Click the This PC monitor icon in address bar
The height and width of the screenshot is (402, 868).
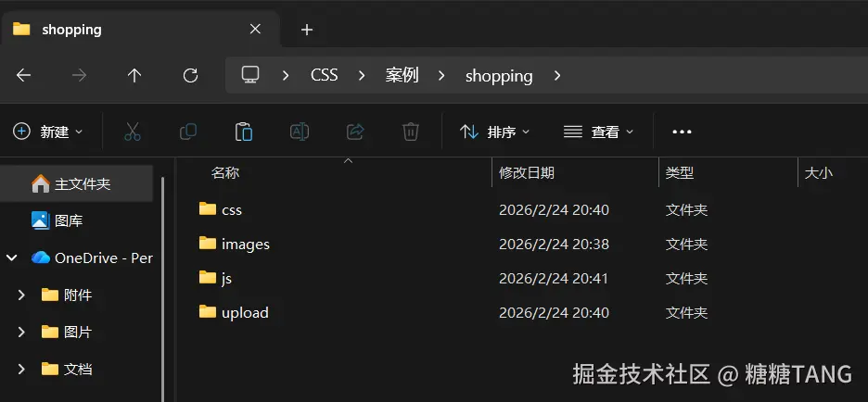tap(250, 75)
